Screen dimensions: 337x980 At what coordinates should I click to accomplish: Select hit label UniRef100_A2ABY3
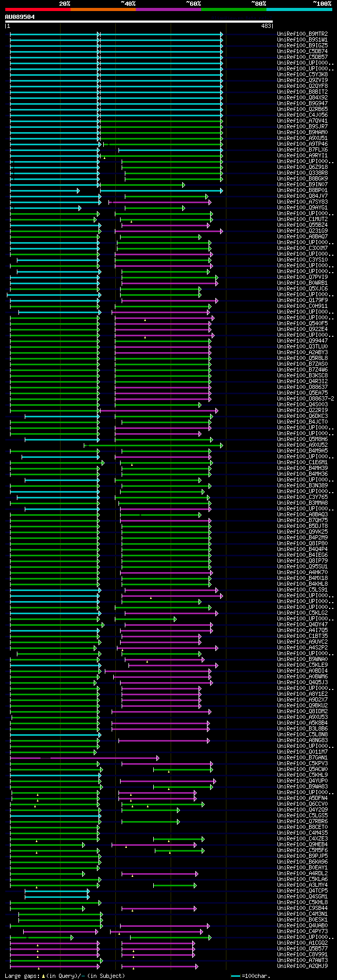pyautogui.click(x=302, y=353)
